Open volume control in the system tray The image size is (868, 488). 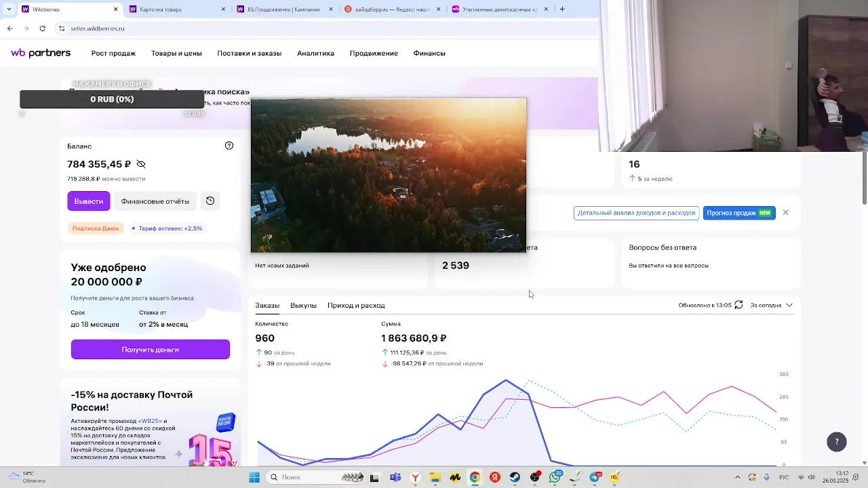pos(812,477)
